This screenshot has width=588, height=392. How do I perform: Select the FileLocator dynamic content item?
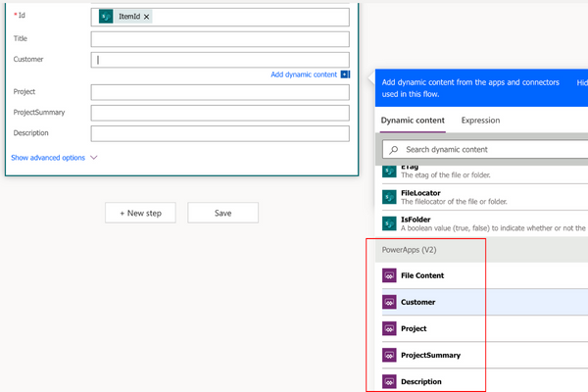pyautogui.click(x=485, y=197)
